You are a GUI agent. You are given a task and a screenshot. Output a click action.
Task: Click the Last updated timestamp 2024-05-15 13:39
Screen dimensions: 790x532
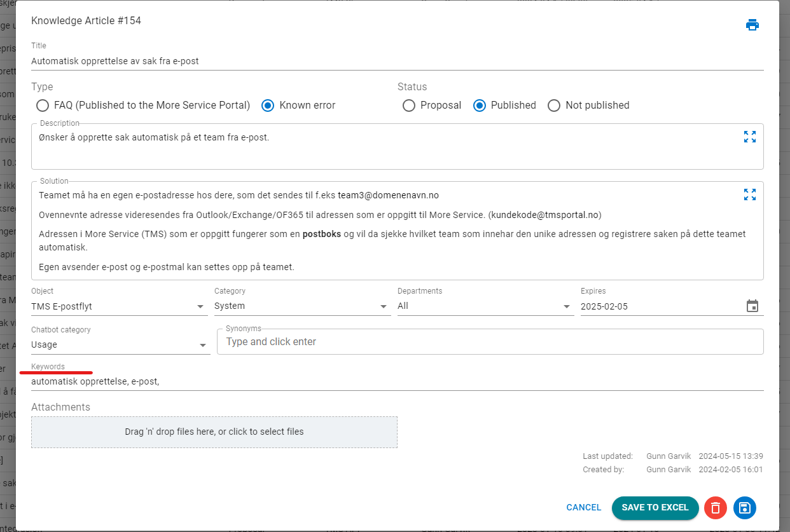pos(731,456)
